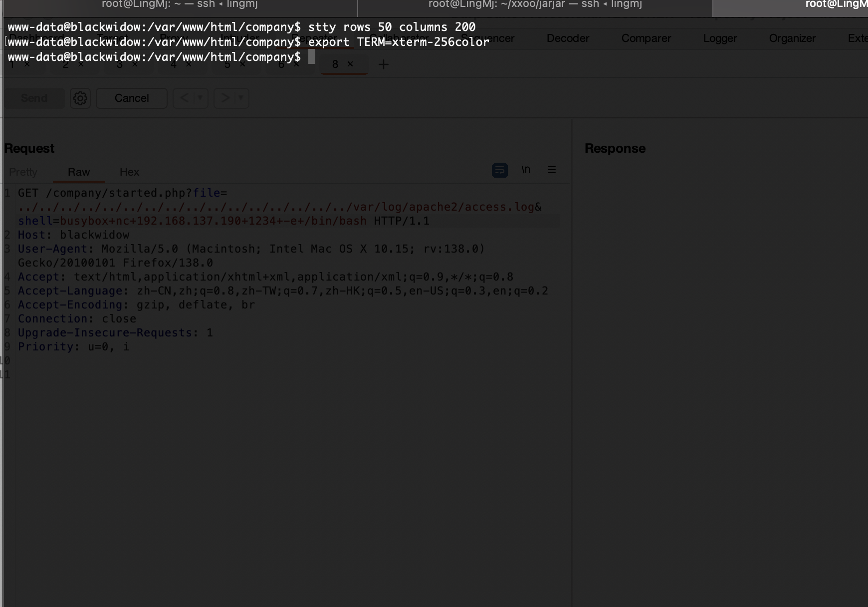Open the Comparer tab in Burp
The height and width of the screenshot is (607, 868).
[x=646, y=38]
